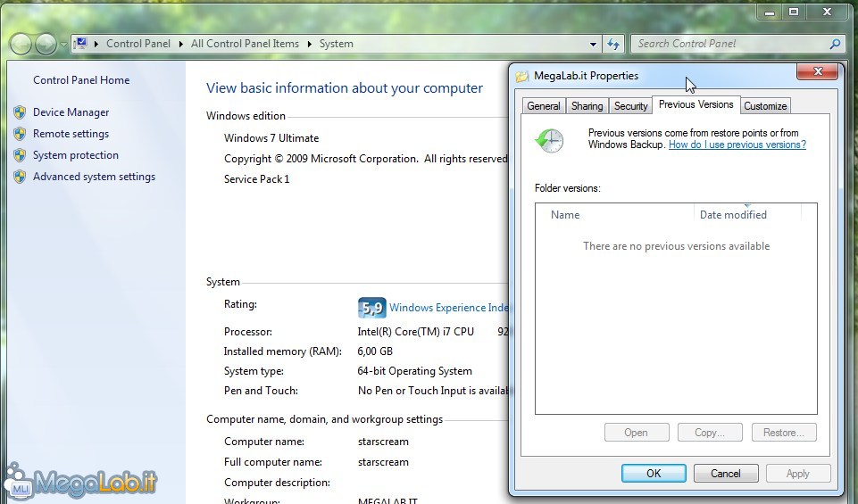Image resolution: width=858 pixels, height=504 pixels.
Task: Click the computer icon in address bar
Action: click(x=81, y=43)
